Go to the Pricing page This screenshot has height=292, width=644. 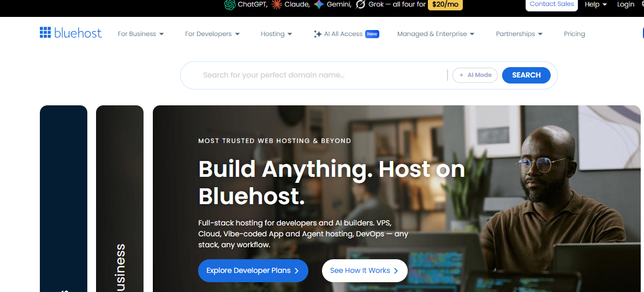pos(575,34)
